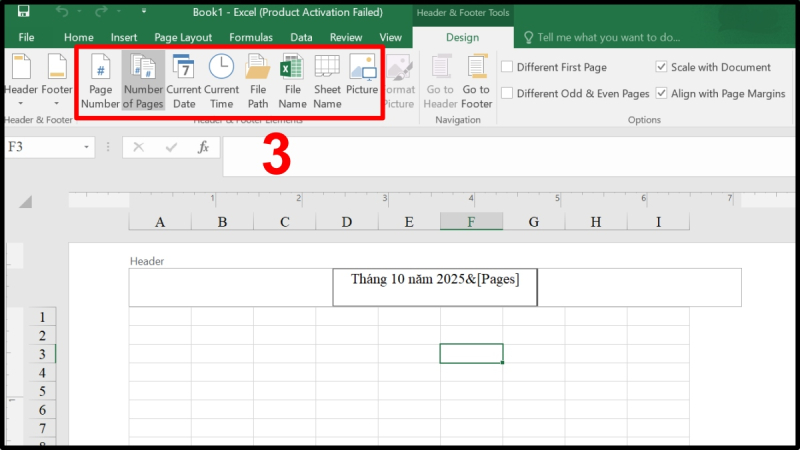The image size is (800, 450).
Task: Select row 5 header
Action: click(42, 391)
